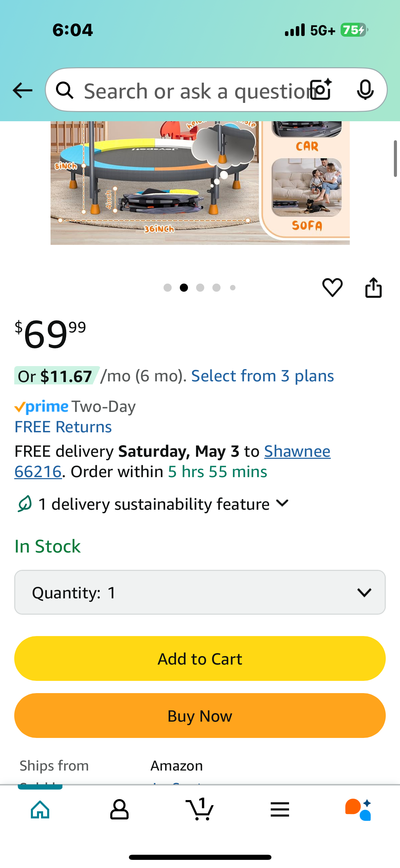Open the shopping cart icon
This screenshot has width=400, height=868.
click(x=200, y=809)
